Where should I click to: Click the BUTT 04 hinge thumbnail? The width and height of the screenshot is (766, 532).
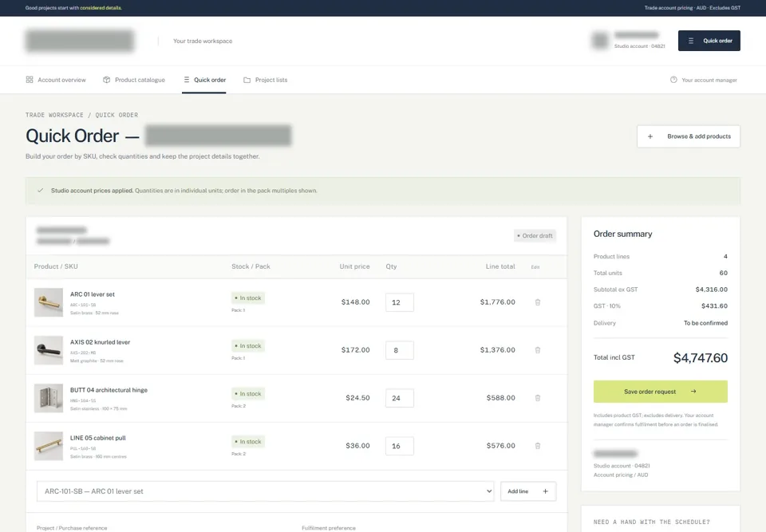pos(49,398)
